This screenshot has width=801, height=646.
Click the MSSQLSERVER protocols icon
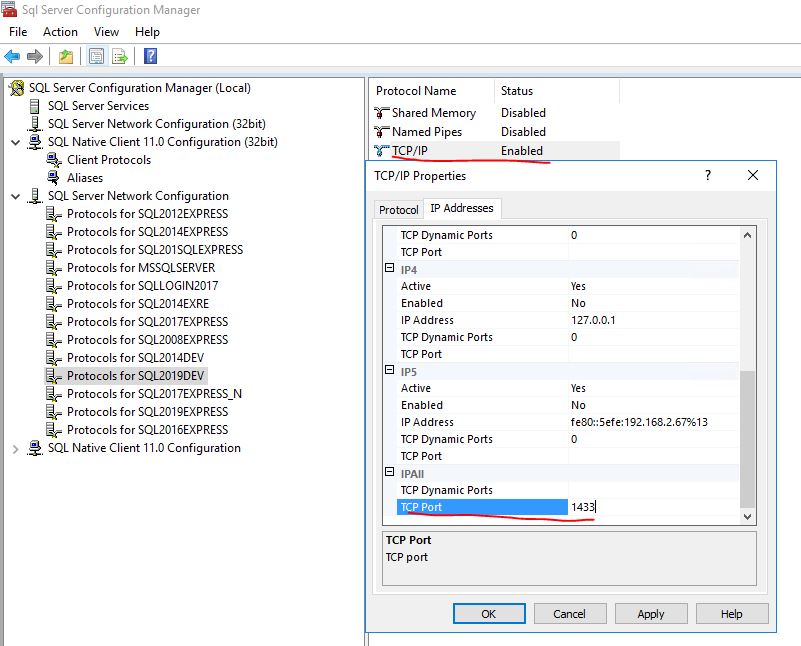click(x=54, y=268)
